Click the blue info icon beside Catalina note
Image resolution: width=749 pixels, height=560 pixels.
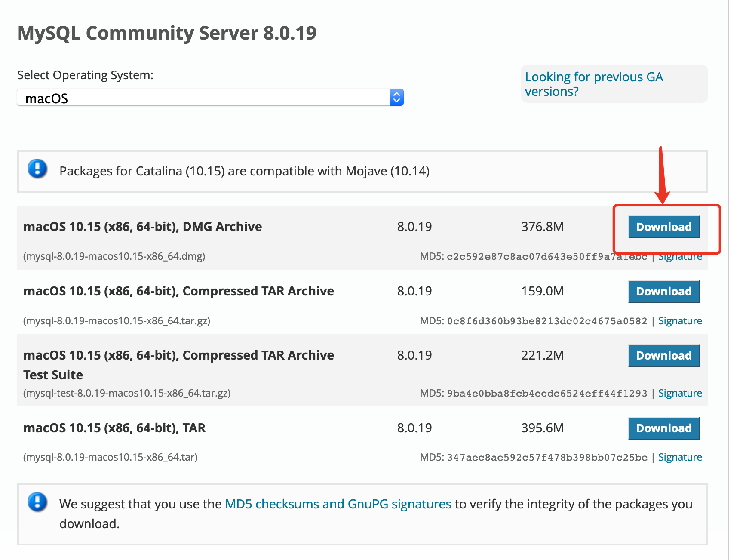tap(37, 169)
